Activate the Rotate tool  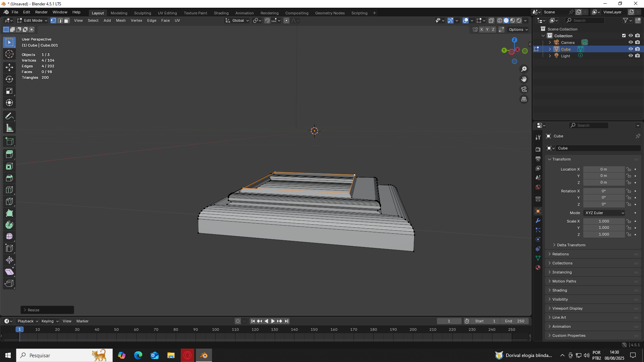coord(9,79)
